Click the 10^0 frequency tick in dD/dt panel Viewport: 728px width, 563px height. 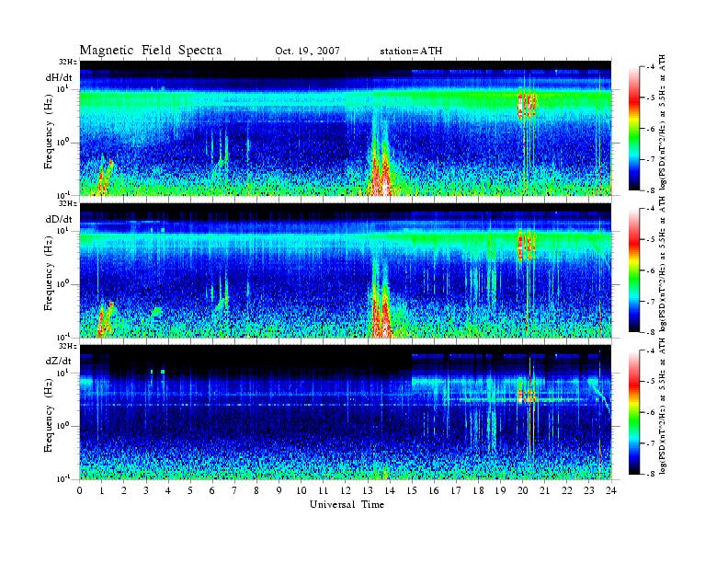click(x=63, y=283)
